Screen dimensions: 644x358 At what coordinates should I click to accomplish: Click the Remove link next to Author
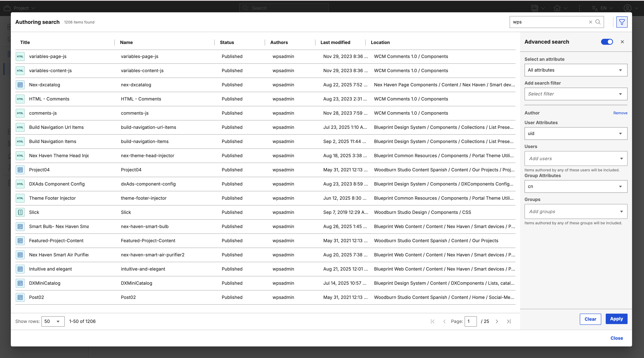(620, 113)
